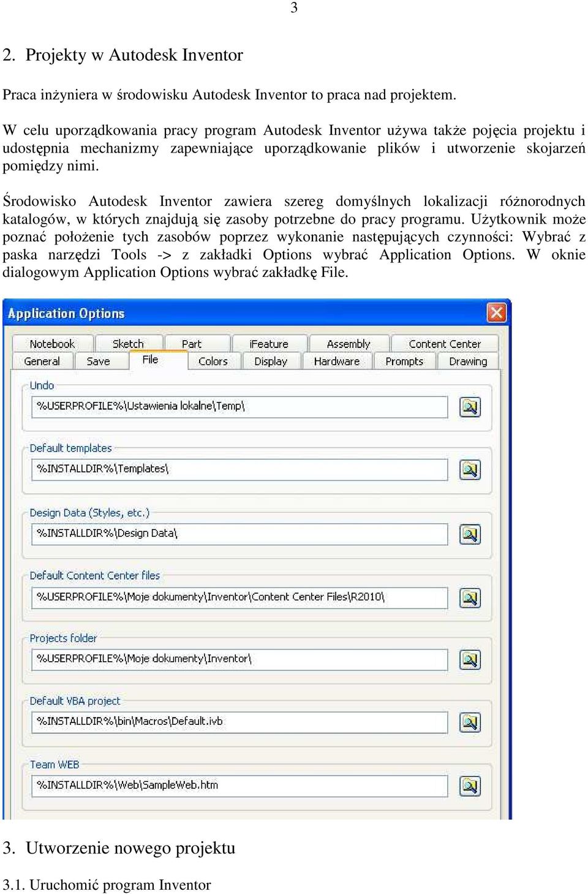Viewport: 588px width, 894px height.
Task: Select the Assembly tab
Action: [x=349, y=344]
